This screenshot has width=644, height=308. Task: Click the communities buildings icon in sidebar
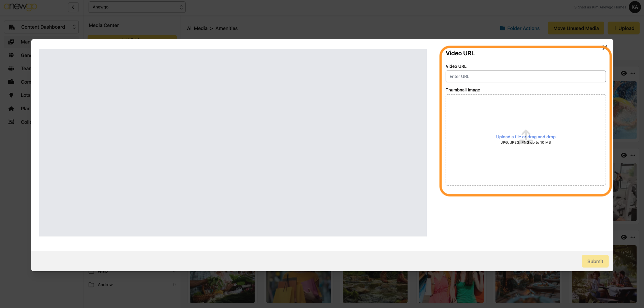(x=11, y=82)
